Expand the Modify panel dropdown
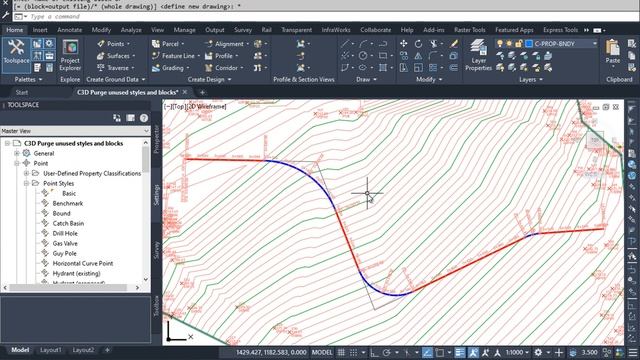This screenshot has width=640, height=360. [x=429, y=80]
